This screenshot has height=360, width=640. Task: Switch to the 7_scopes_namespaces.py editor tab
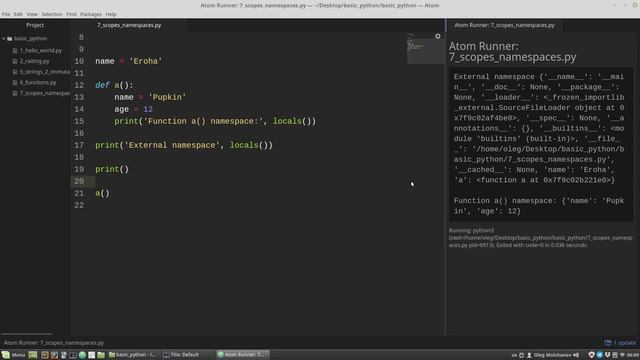click(x=129, y=25)
